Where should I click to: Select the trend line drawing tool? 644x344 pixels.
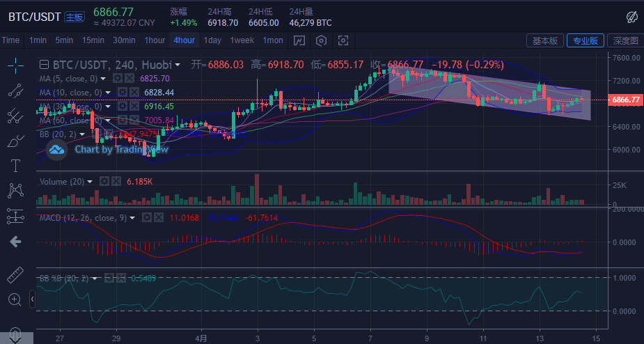15,91
